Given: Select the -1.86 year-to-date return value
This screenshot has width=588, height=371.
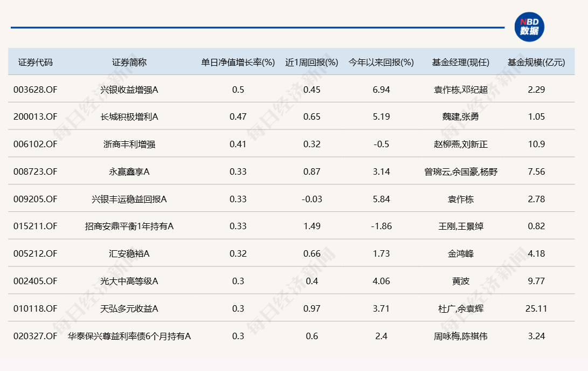Looking at the screenshot, I should point(381,226).
